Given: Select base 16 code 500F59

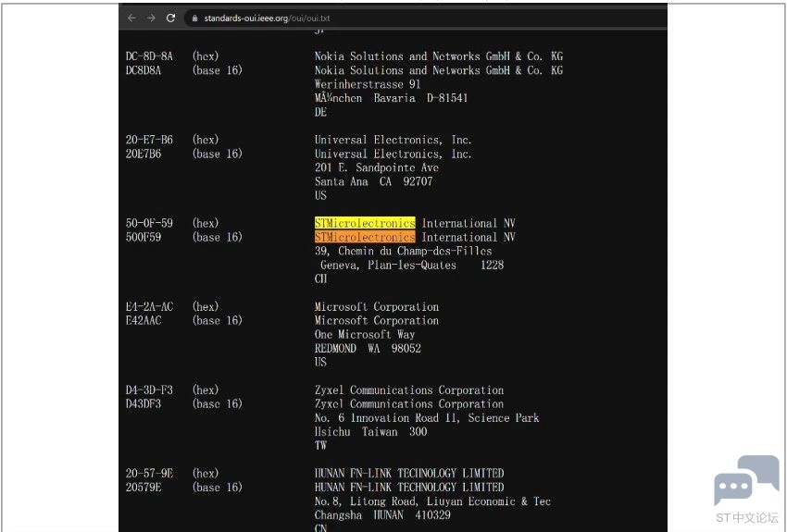Looking at the screenshot, I should tap(144, 237).
